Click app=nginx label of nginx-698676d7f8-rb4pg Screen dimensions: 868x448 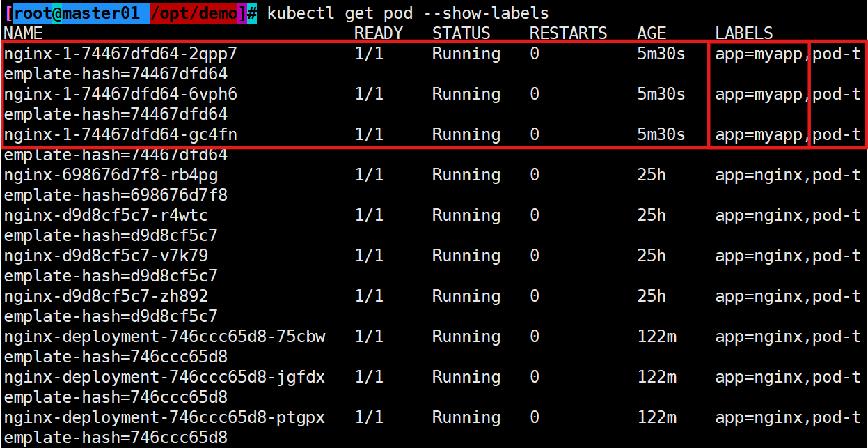pyautogui.click(x=759, y=175)
